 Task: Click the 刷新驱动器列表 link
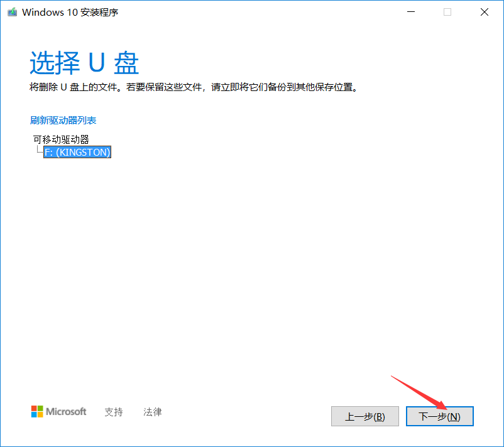tap(63, 121)
